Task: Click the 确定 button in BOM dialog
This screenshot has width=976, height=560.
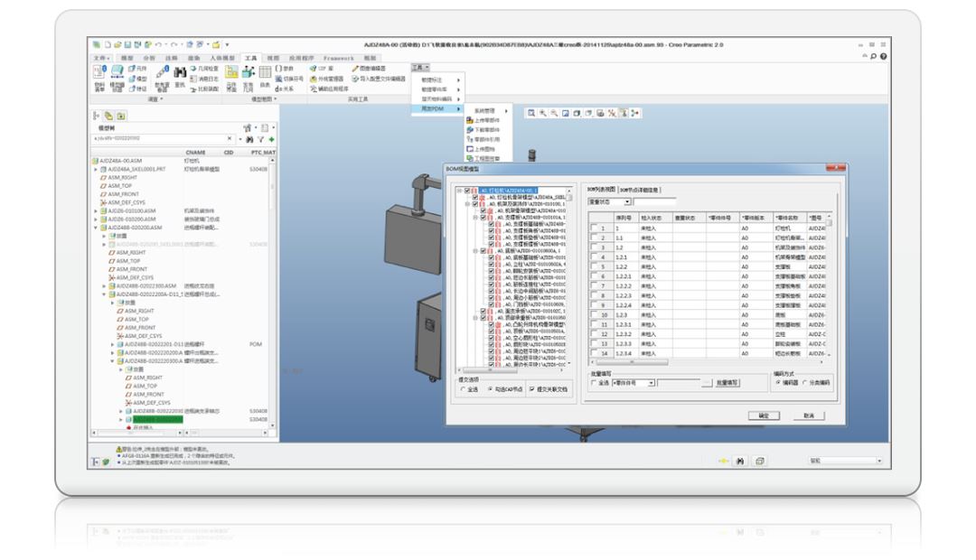Action: tap(763, 415)
